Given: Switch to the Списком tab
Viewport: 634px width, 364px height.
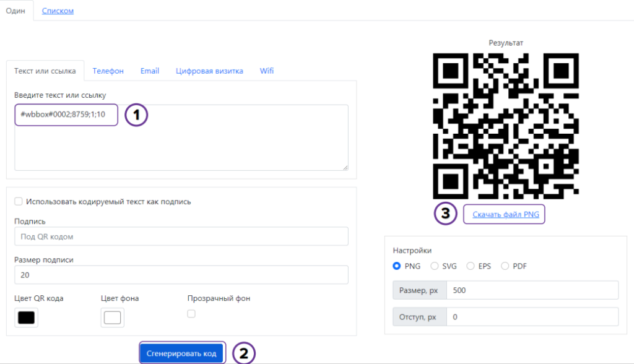Looking at the screenshot, I should pyautogui.click(x=58, y=11).
